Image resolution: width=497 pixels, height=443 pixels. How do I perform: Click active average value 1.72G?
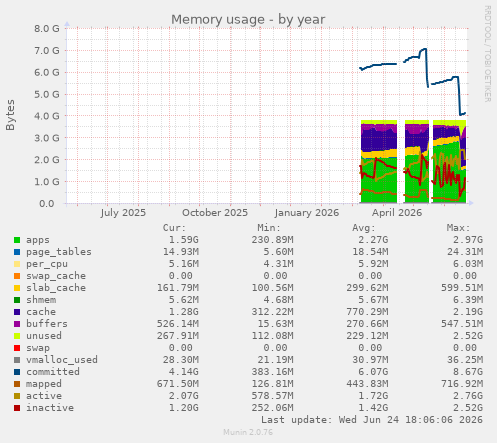(373, 396)
